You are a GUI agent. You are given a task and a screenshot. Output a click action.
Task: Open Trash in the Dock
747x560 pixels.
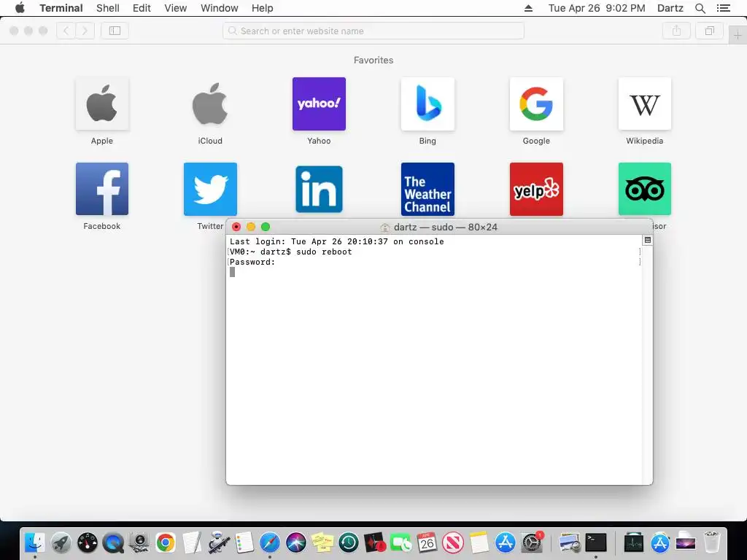(x=712, y=542)
